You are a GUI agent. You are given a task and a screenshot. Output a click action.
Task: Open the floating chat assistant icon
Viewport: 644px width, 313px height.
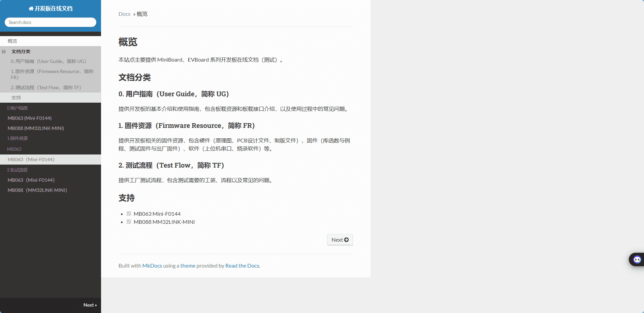point(637,259)
